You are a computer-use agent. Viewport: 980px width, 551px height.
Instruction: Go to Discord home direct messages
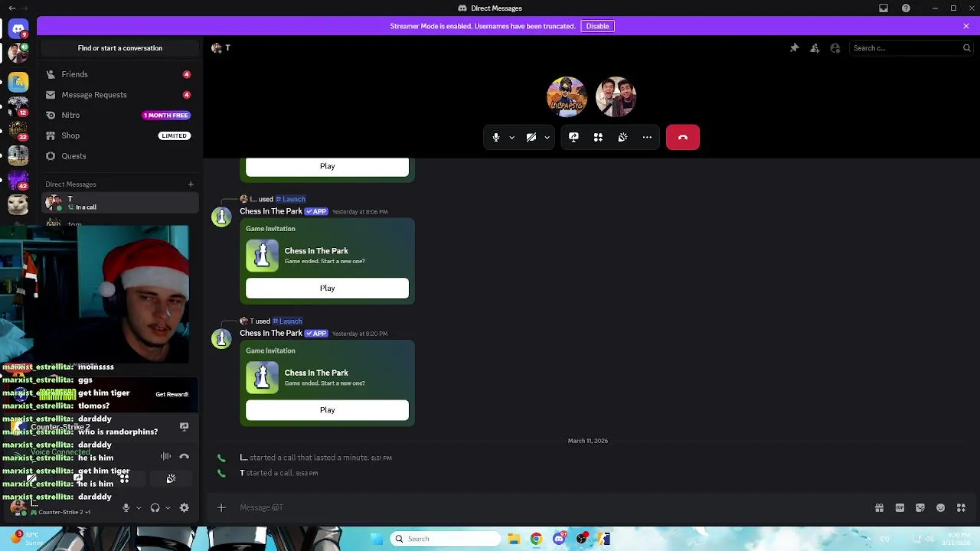tap(18, 29)
